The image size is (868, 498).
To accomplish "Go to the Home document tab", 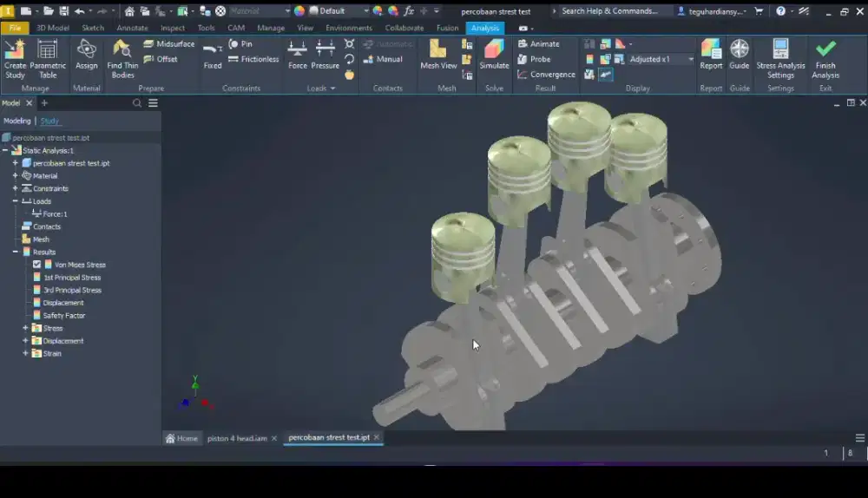I will [181, 438].
